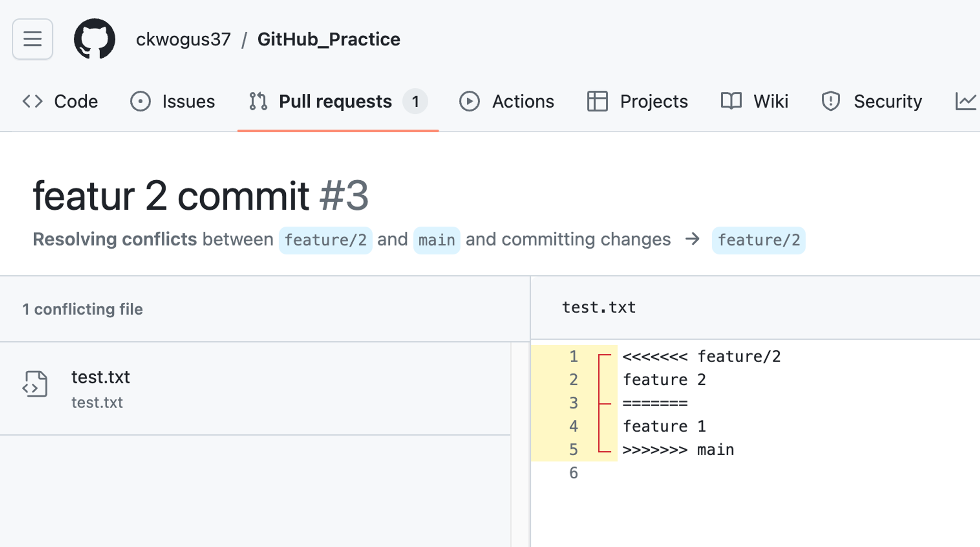Open the GitHub home via the Octocat logo
Viewport: 980px width, 547px height.
[x=94, y=39]
